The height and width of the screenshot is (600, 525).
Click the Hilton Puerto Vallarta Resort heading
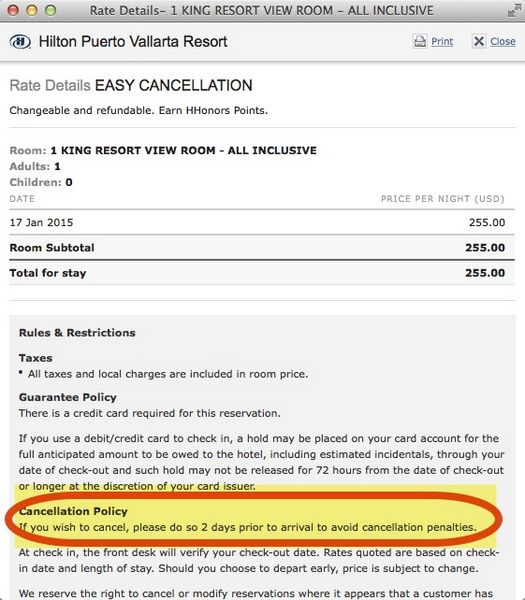click(133, 41)
